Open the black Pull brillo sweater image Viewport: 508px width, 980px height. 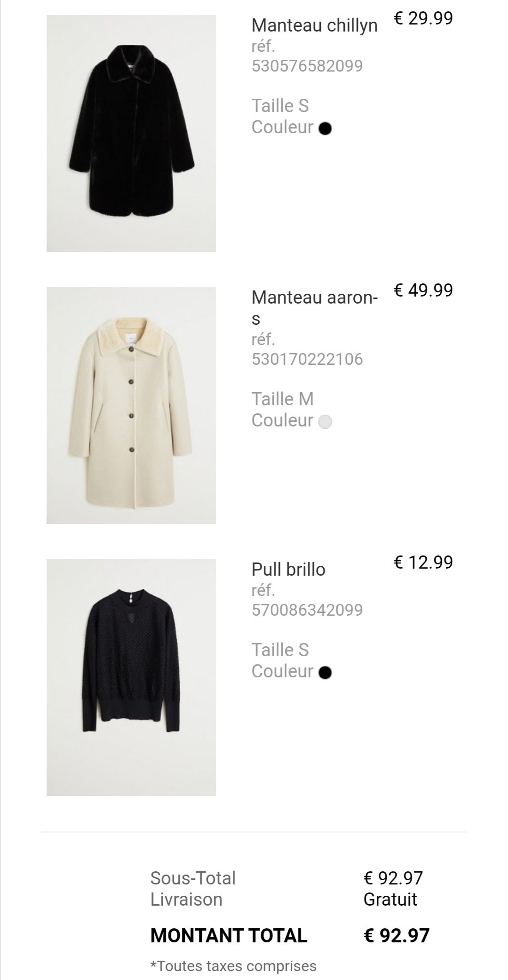click(x=131, y=677)
